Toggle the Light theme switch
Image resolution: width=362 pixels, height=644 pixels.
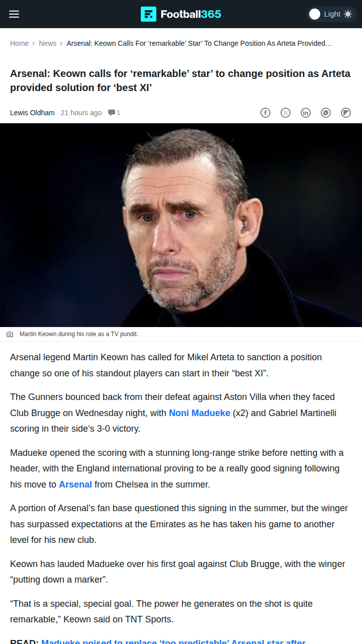pos(315,14)
